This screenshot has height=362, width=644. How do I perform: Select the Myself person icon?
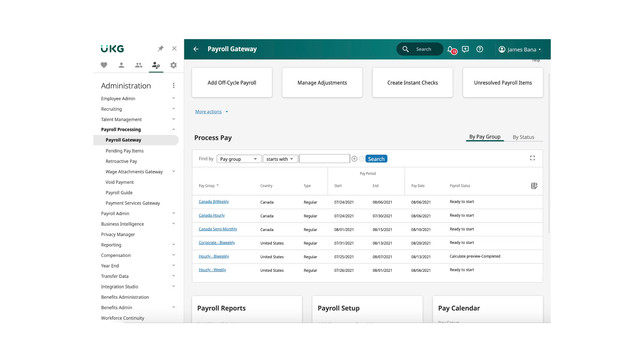point(121,65)
